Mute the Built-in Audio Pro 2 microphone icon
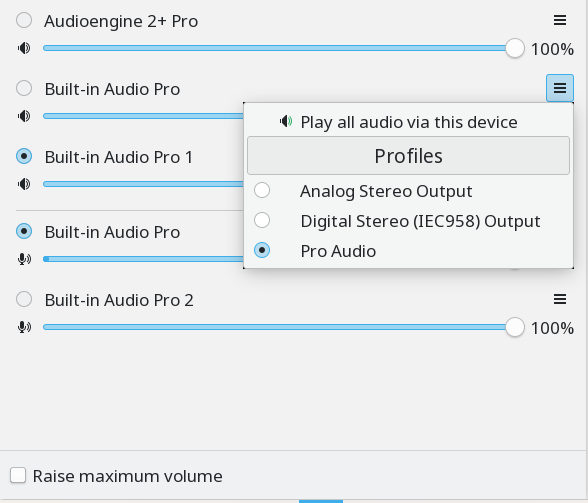588x503 pixels. 24,327
